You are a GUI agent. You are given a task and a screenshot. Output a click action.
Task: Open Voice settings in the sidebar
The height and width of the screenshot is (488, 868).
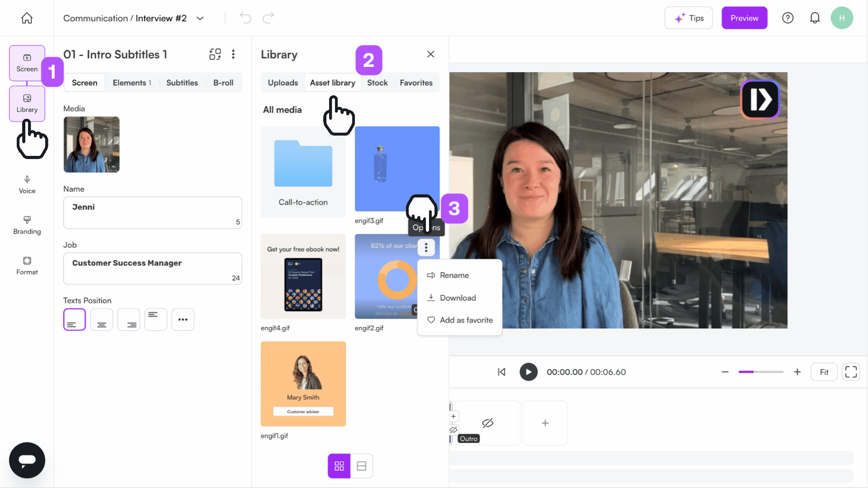(x=27, y=185)
